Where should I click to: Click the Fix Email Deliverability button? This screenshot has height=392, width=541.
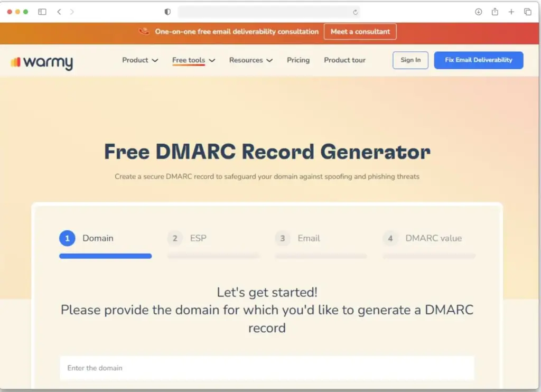pos(478,60)
